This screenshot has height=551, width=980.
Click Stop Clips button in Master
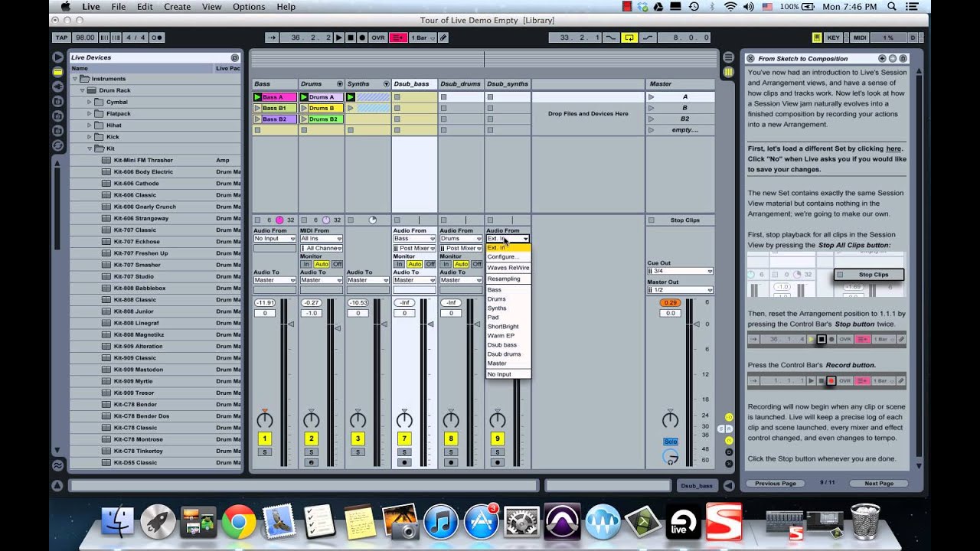point(680,220)
